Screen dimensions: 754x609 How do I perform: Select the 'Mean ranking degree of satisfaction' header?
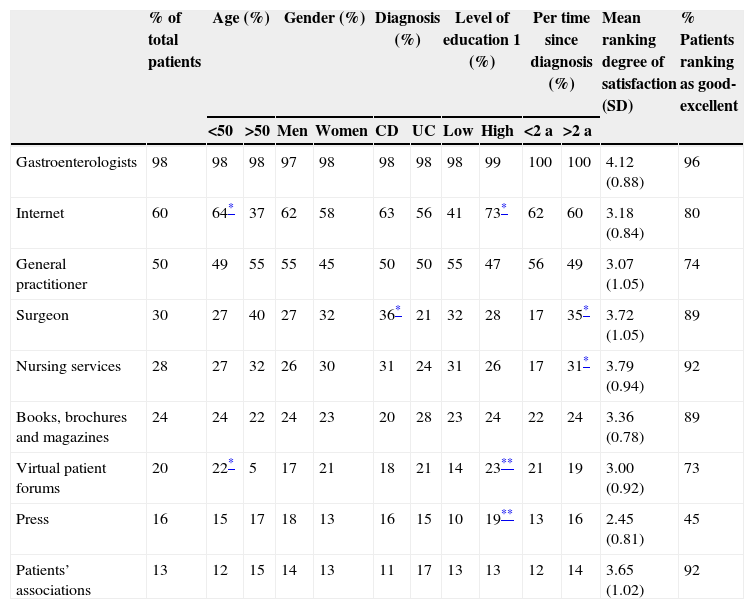tap(638, 61)
